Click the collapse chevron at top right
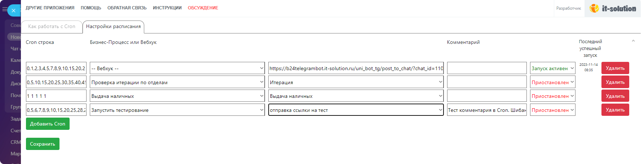Screen dimensions: 644x164 tap(633, 41)
